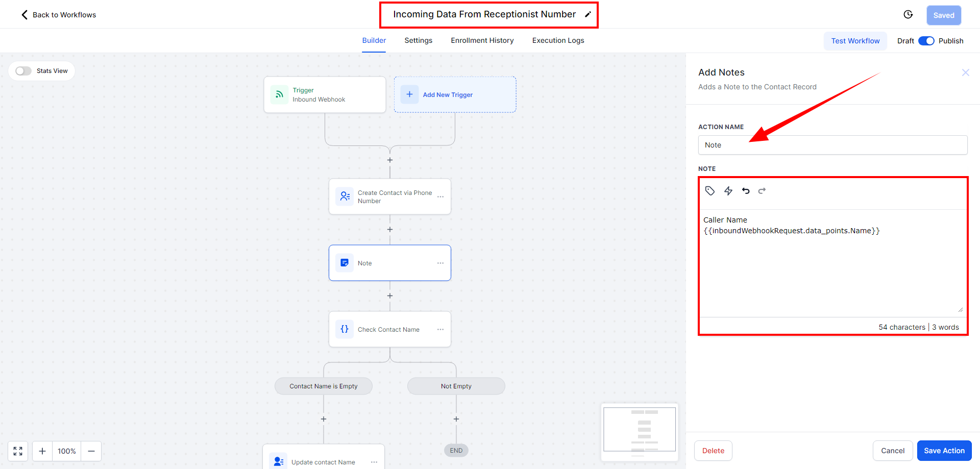Click the lightning bolt trigger-link icon
Screen dimensions: 980x469
tap(728, 191)
